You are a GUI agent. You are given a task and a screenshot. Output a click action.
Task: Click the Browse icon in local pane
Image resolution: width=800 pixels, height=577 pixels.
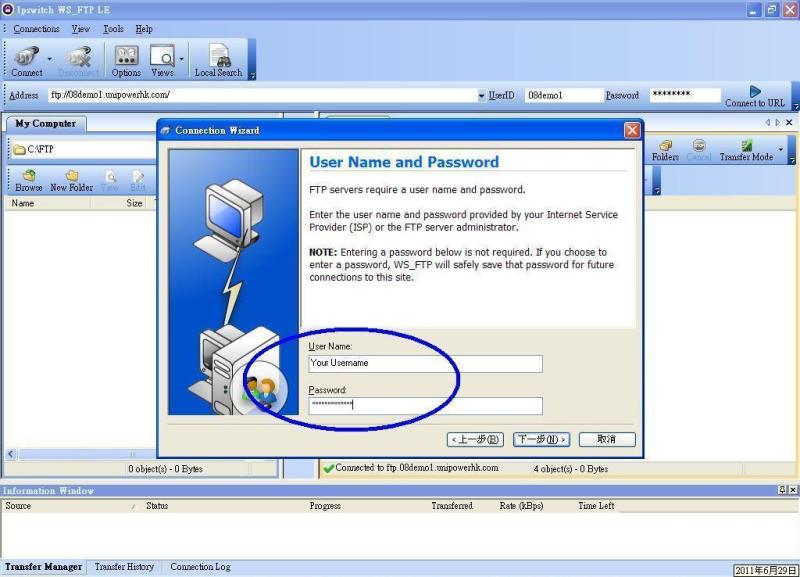coord(29,181)
